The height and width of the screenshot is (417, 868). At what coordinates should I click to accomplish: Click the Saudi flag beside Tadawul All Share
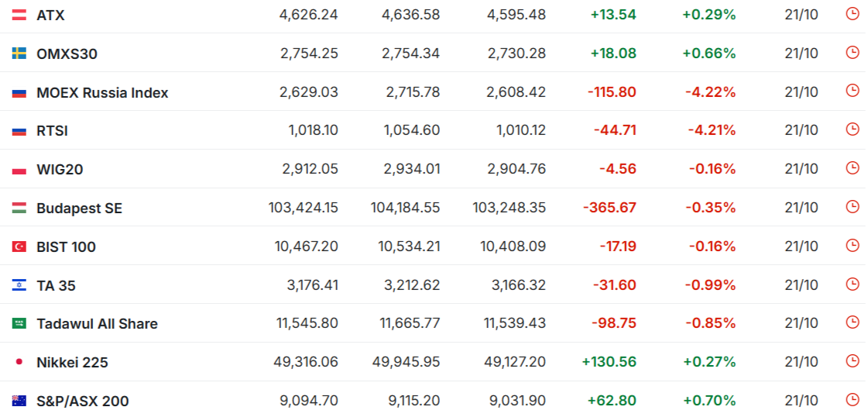19,323
